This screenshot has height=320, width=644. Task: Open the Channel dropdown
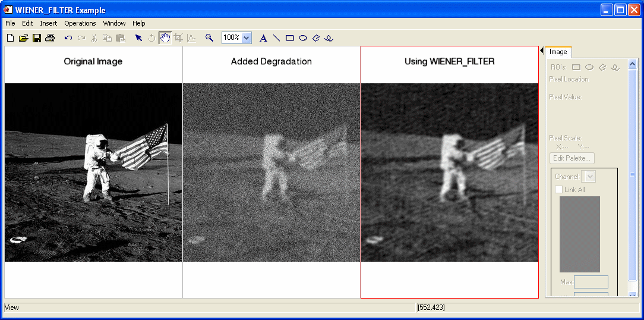(591, 177)
